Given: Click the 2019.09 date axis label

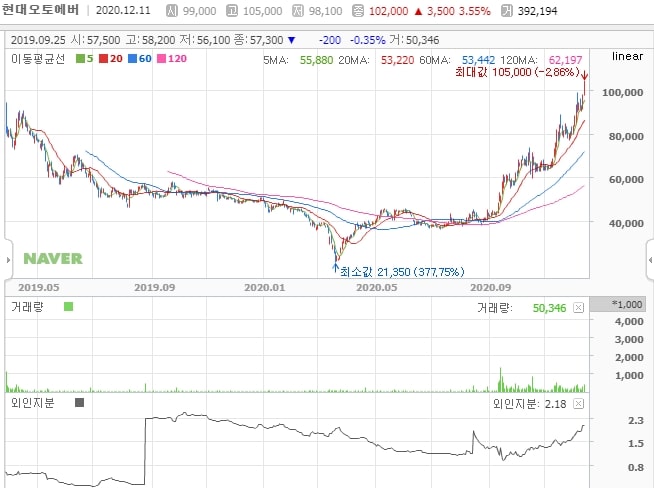Looking at the screenshot, I should pos(154,287).
